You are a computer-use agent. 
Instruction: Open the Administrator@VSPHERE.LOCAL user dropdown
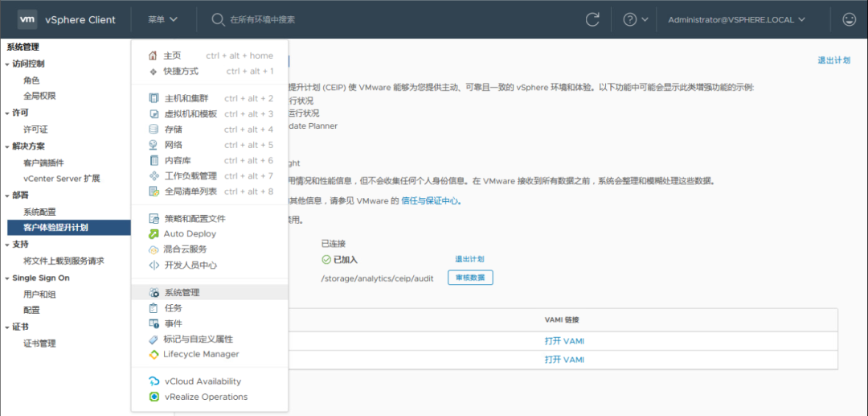(739, 19)
